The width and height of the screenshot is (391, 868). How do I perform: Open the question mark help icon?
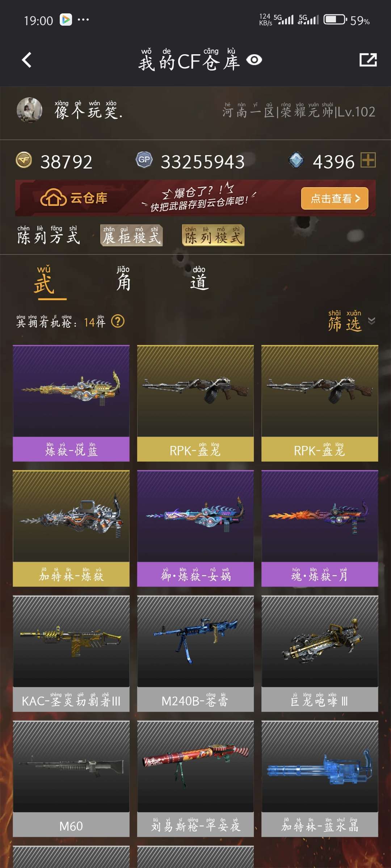pyautogui.click(x=118, y=321)
